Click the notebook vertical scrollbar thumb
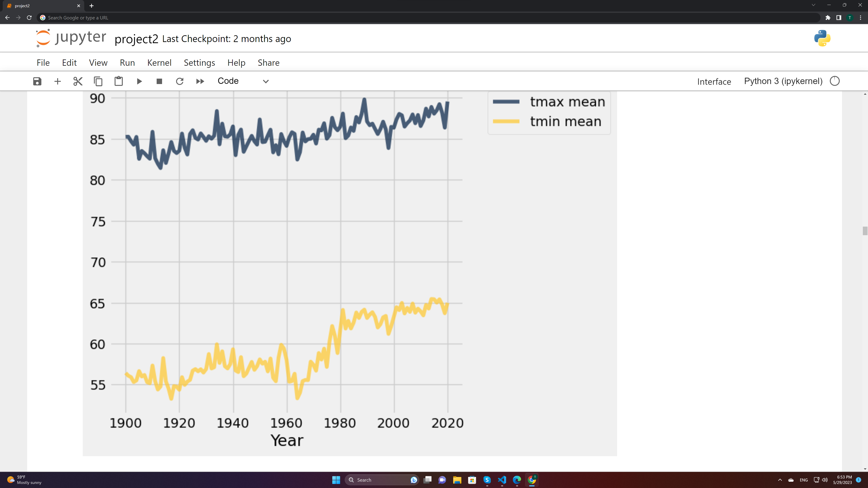The height and width of the screenshot is (488, 868). tap(865, 231)
